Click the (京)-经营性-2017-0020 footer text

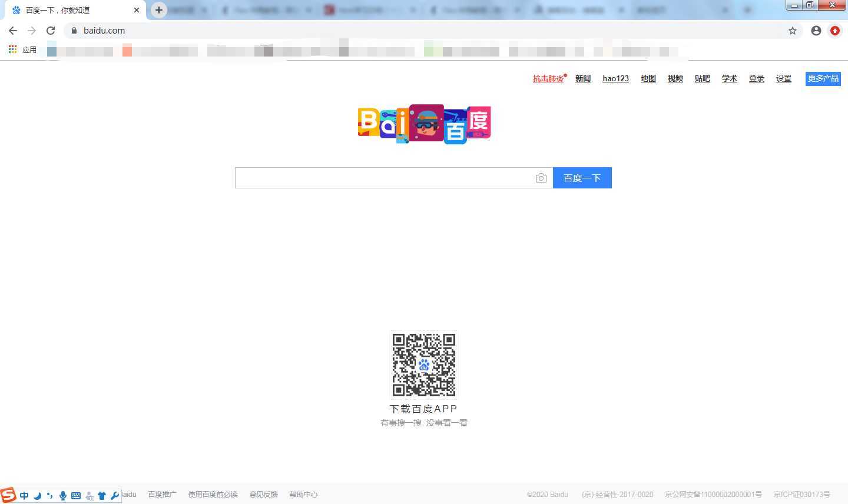point(617,495)
